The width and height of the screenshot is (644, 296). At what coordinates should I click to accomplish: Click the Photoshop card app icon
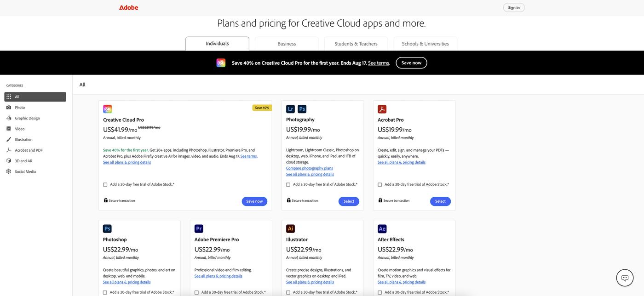(107, 228)
